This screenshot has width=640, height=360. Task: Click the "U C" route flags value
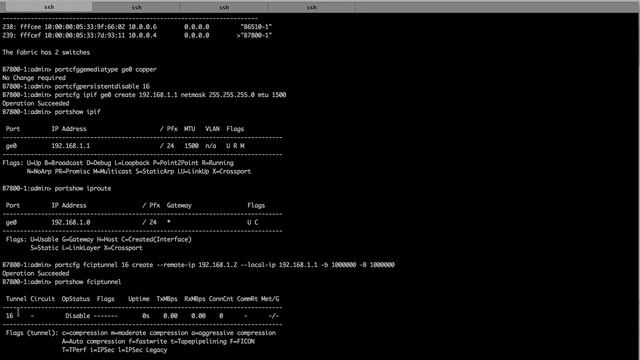point(253,223)
